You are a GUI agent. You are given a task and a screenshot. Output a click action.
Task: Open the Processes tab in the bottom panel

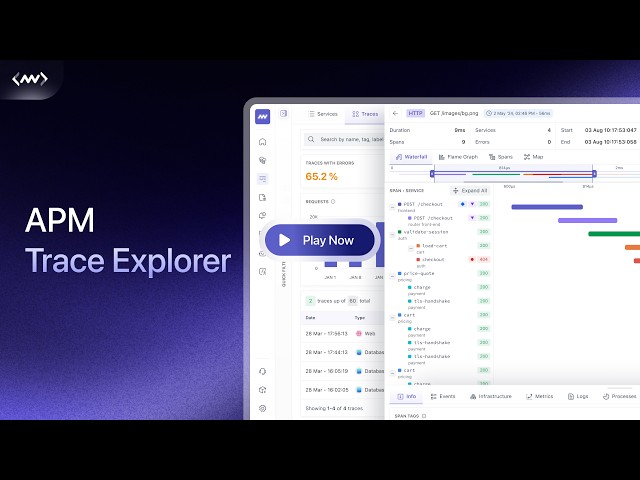pyautogui.click(x=620, y=396)
